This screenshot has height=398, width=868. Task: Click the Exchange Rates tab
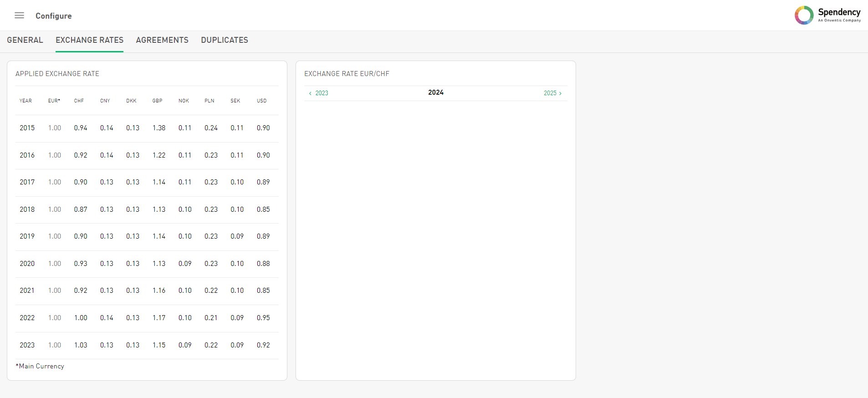tap(89, 40)
